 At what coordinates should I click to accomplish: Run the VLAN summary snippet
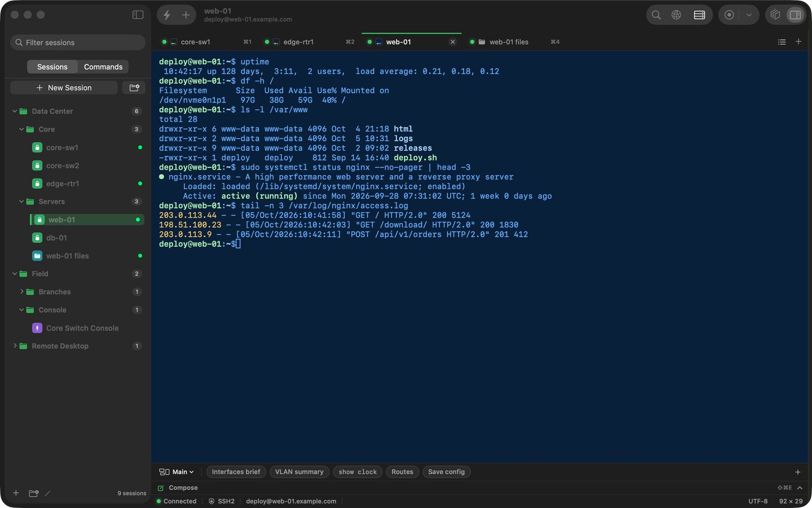[x=299, y=472]
